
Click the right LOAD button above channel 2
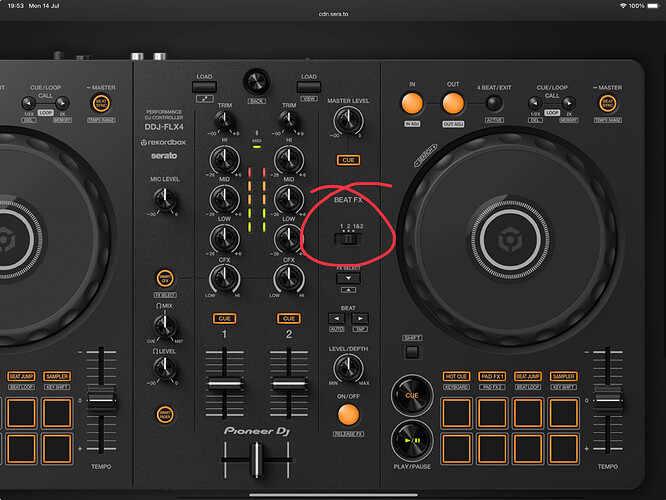309,88
